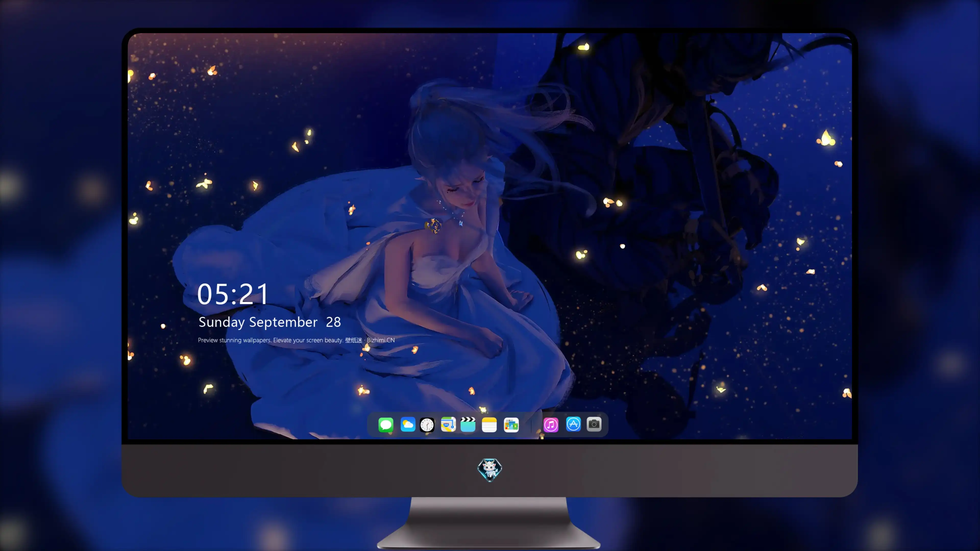Image resolution: width=980 pixels, height=551 pixels.
Task: Click the 'Preview stunning wallpapers' tagline text
Action: tap(296, 340)
